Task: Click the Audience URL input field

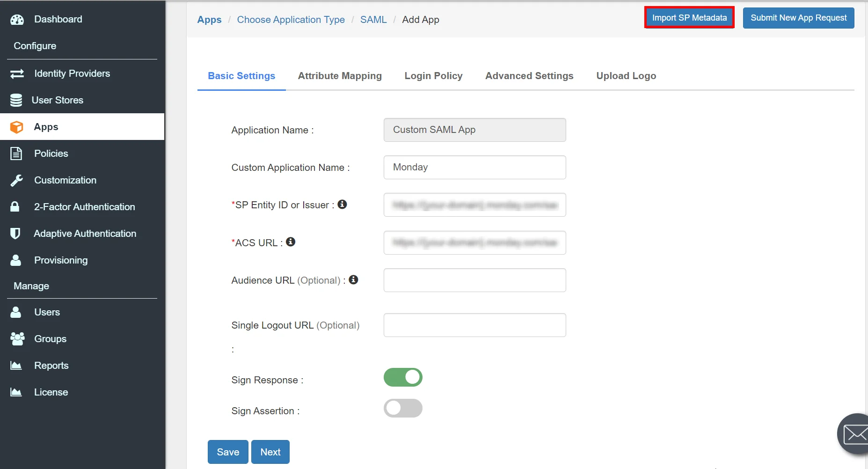Action: click(474, 280)
